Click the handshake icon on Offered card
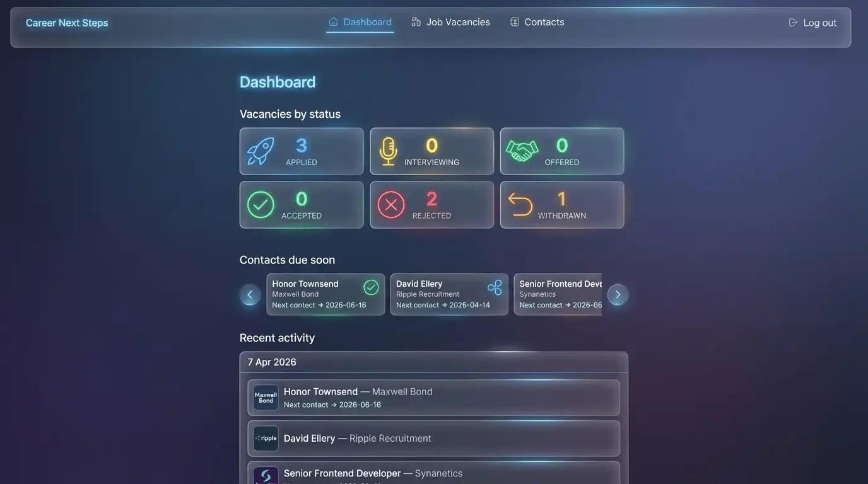This screenshot has height=484, width=868. pos(522,151)
